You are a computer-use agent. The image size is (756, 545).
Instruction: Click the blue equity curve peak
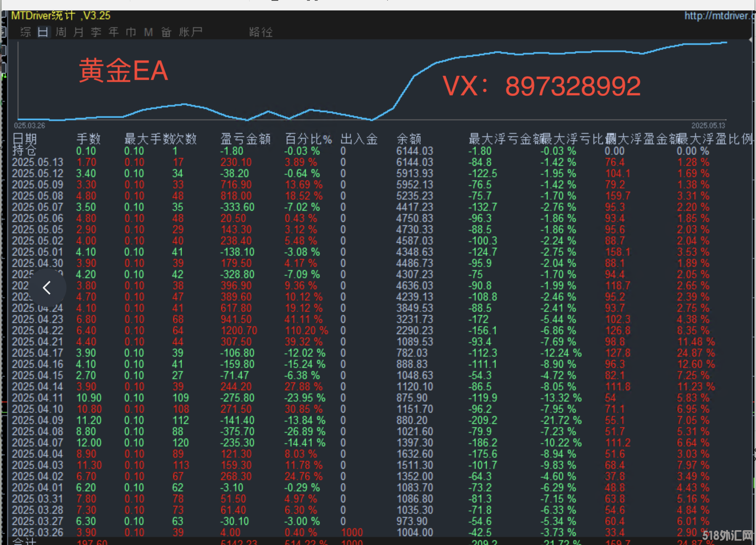[724, 42]
